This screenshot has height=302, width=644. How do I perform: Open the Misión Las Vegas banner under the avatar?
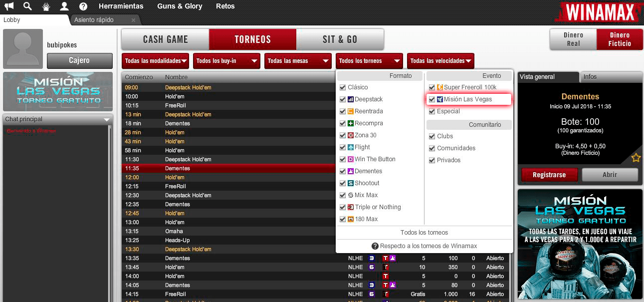[58, 91]
